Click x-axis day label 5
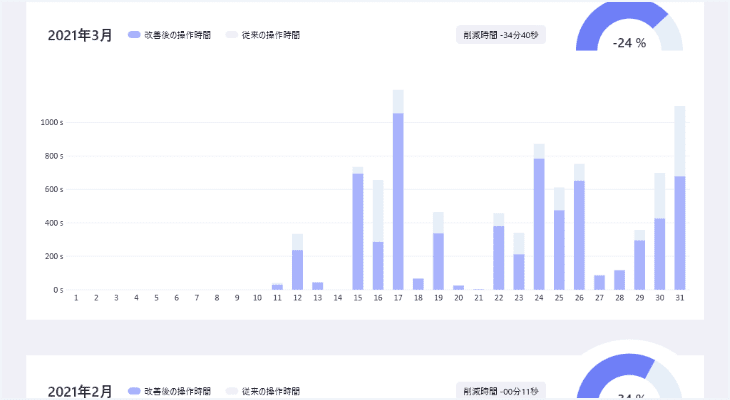The height and width of the screenshot is (400, 730). (x=156, y=298)
